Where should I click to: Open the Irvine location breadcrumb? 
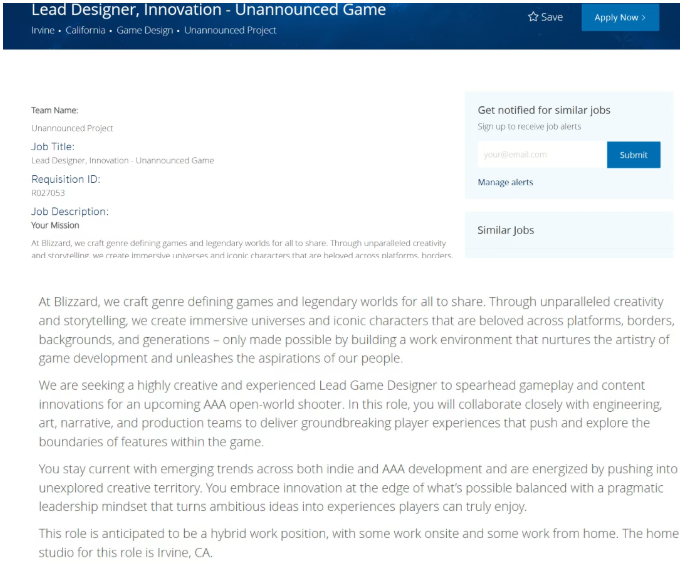[x=43, y=31]
